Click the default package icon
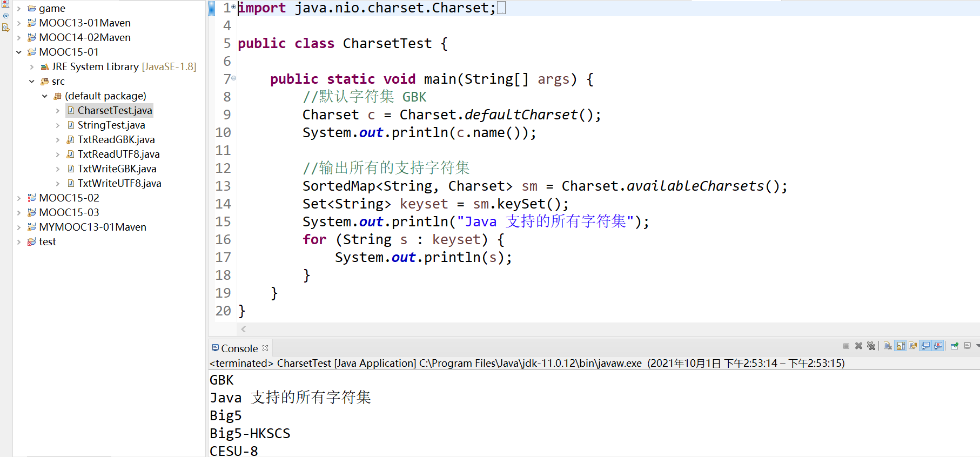 coord(58,96)
